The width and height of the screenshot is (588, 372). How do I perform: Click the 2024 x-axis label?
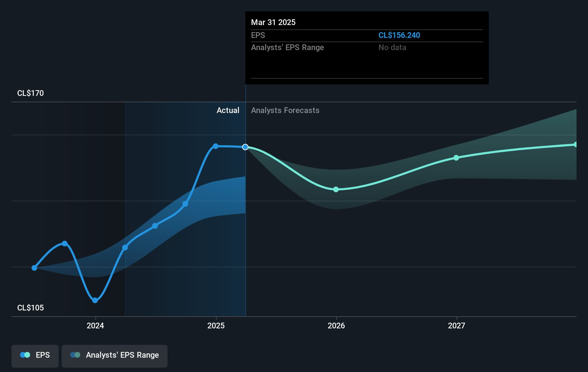(x=95, y=325)
